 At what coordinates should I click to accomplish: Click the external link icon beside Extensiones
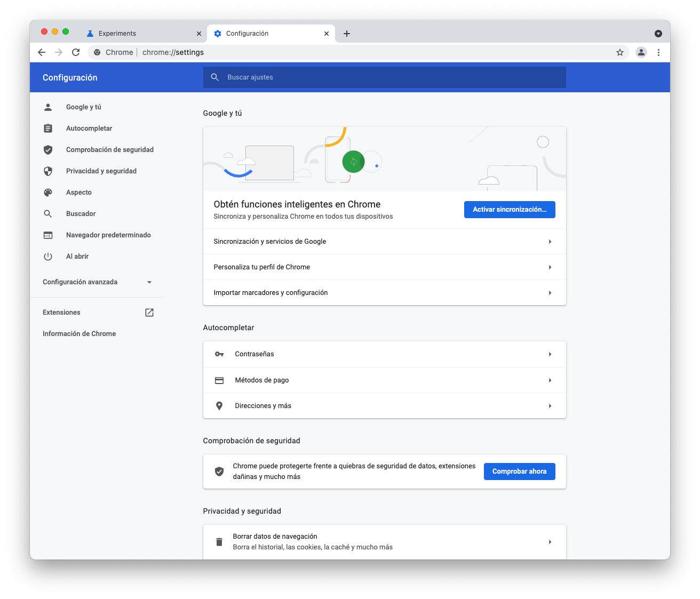[x=149, y=313]
